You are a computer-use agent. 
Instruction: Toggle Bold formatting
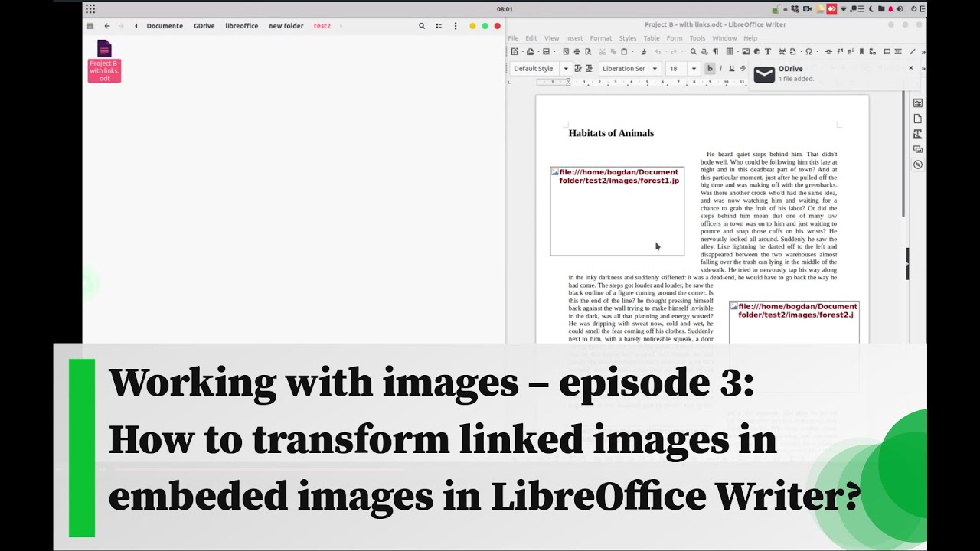[710, 68]
